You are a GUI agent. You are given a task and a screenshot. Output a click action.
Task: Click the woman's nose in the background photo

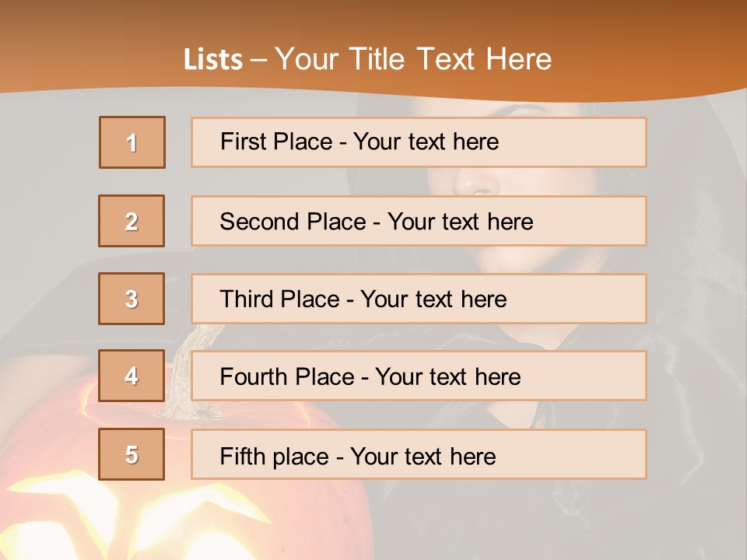(475, 184)
